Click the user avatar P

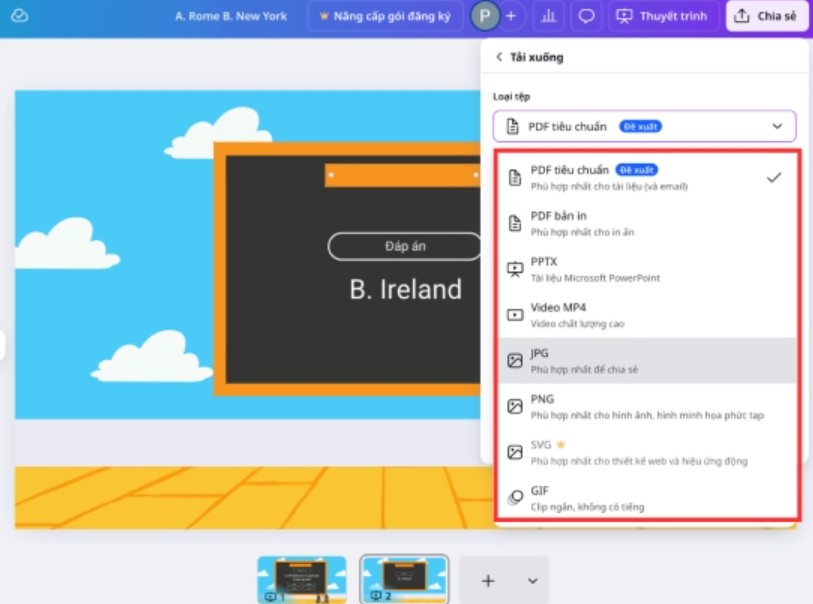click(x=485, y=16)
